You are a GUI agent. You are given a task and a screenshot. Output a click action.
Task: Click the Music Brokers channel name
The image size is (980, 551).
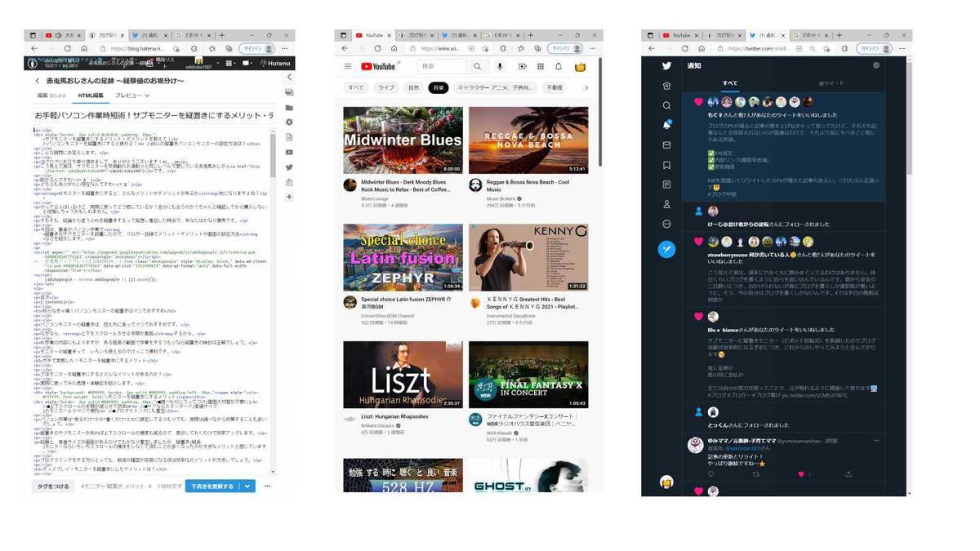(x=501, y=198)
